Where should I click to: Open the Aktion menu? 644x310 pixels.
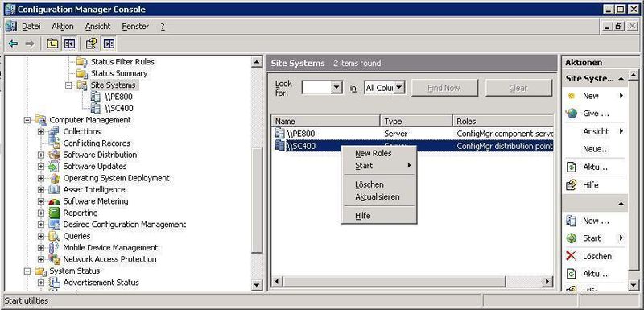63,27
